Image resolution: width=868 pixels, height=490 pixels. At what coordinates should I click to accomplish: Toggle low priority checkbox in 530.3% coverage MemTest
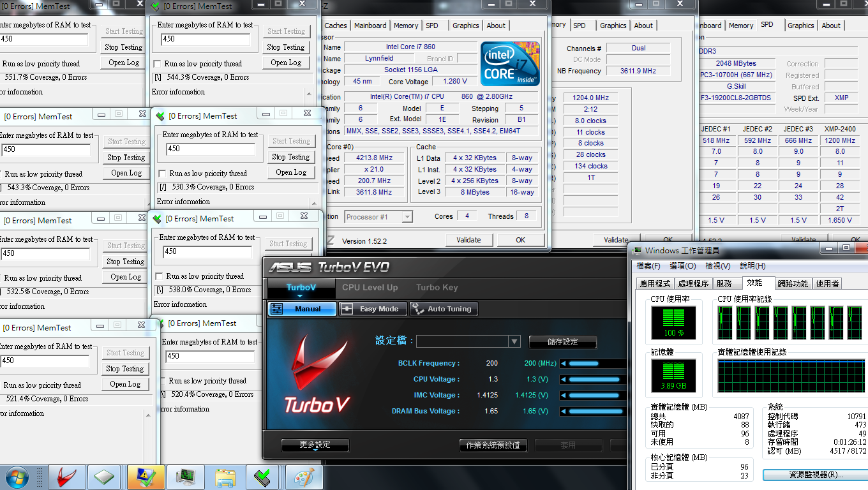click(162, 174)
